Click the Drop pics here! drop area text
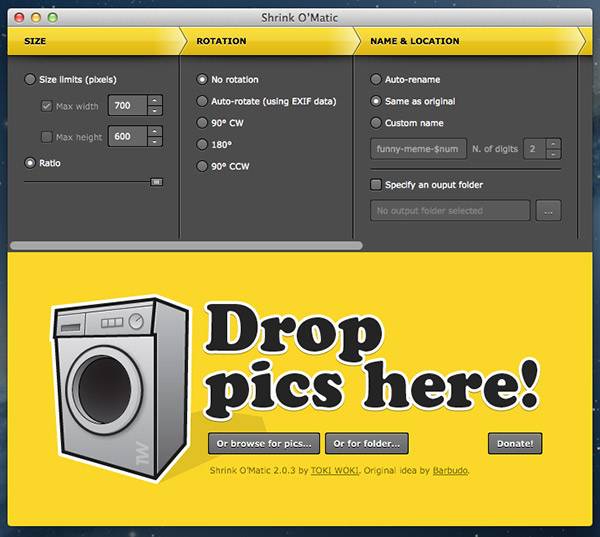This screenshot has width=600, height=537. point(371,360)
